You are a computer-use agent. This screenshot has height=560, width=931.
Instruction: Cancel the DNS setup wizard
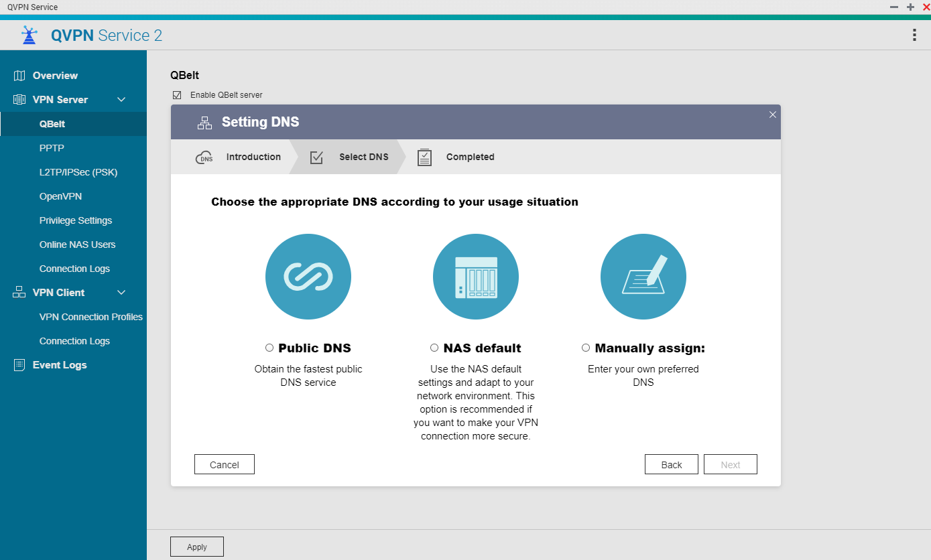point(225,464)
